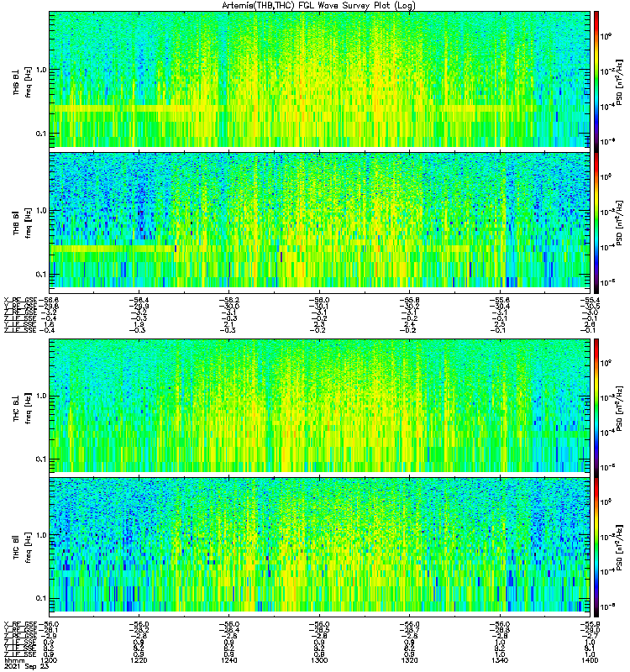Click the '1.0' frequency tick of the THC B∥ panel
The height and width of the screenshot is (672, 630).
[x=40, y=535]
